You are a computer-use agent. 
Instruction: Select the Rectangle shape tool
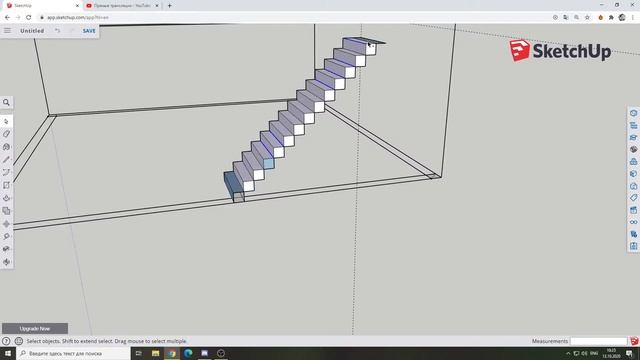click(x=7, y=185)
